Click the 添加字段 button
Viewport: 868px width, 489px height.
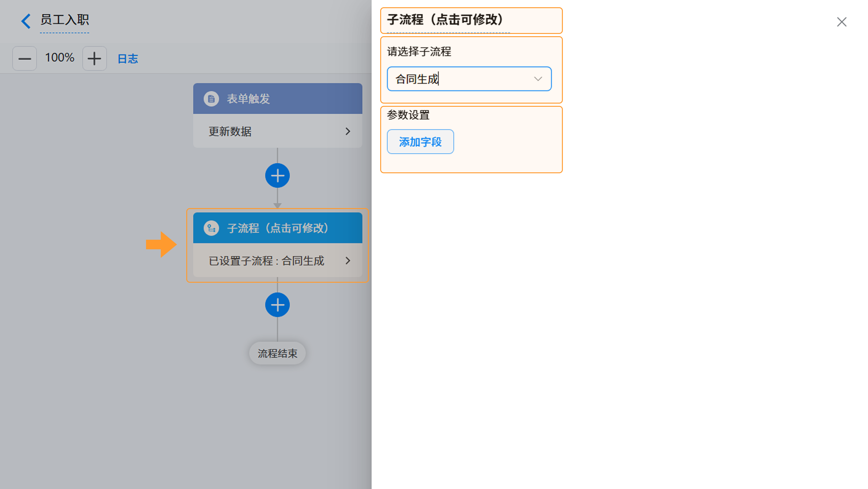click(x=420, y=142)
